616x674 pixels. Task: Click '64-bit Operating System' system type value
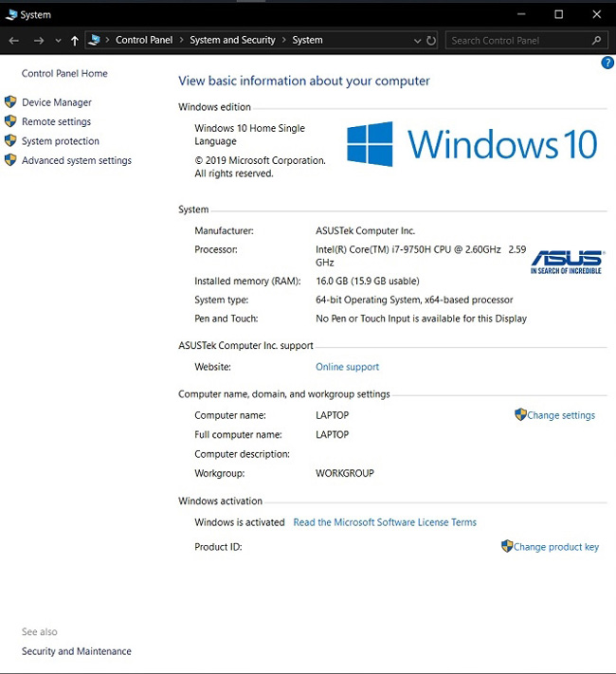(369, 300)
